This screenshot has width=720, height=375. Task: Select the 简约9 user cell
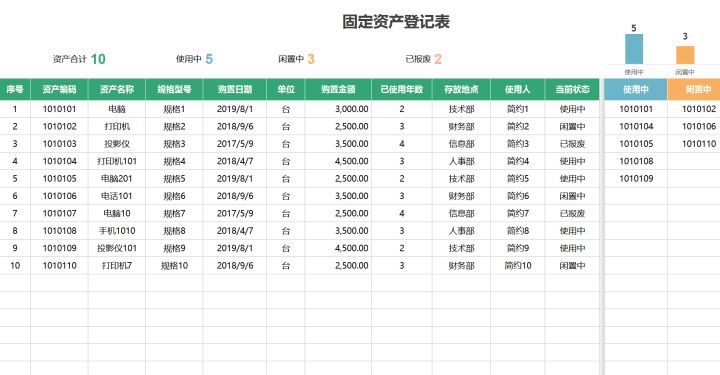coord(518,248)
